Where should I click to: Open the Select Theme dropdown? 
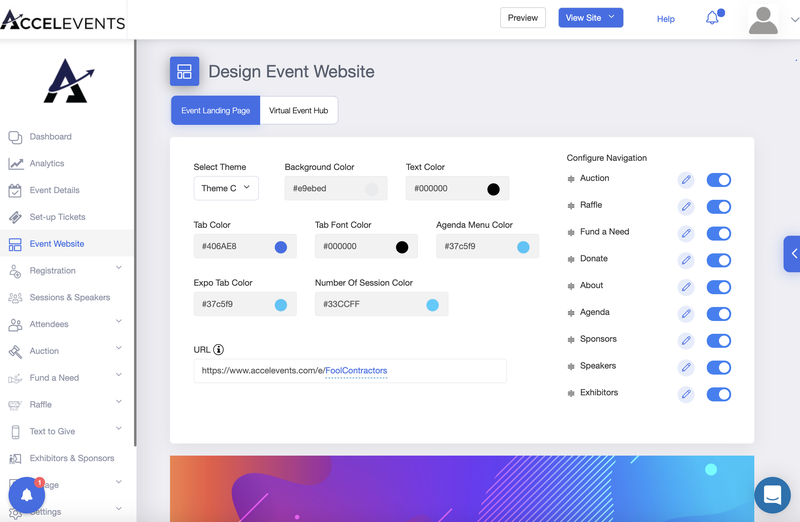[x=226, y=188]
